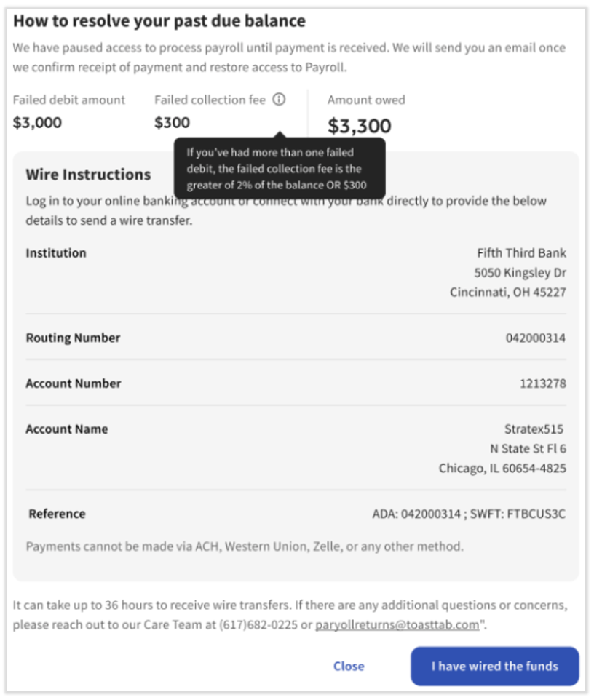The width and height of the screenshot is (594, 700).
Task: Click the Care Team phone number (617)682-0225
Action: pyautogui.click(x=258, y=624)
